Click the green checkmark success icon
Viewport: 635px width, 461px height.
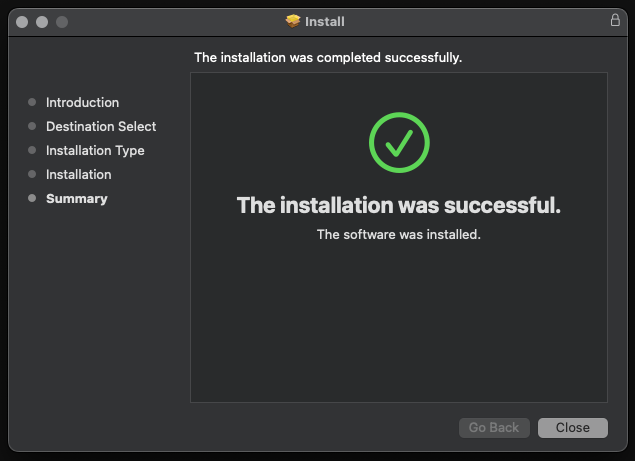(399, 143)
